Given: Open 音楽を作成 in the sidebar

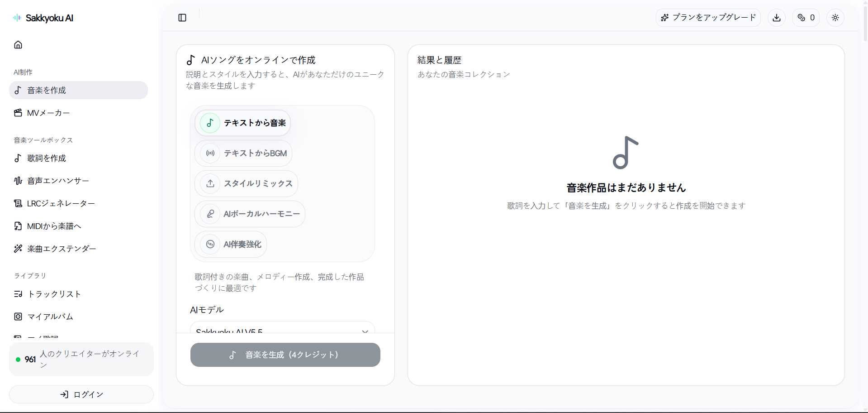Looking at the screenshot, I should 78,90.
